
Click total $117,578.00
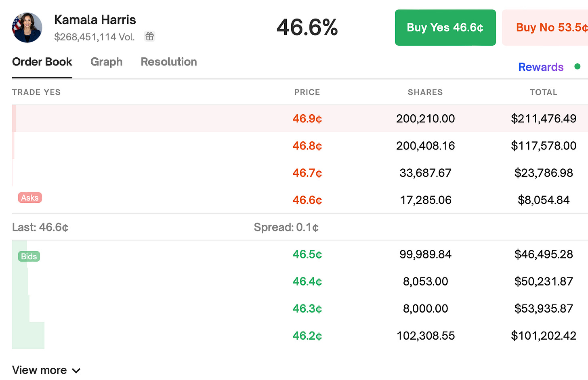[x=544, y=146]
